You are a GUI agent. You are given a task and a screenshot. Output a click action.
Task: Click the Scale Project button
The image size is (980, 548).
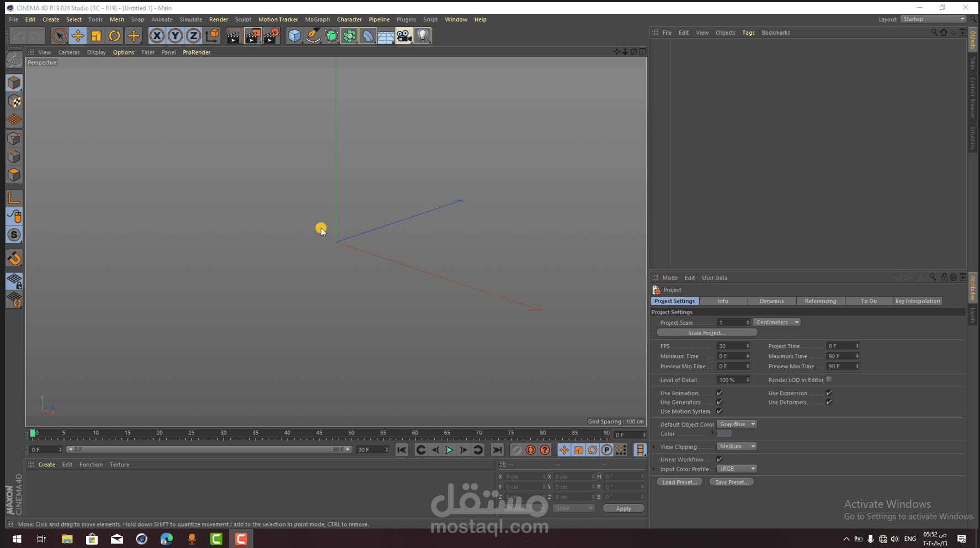pos(707,333)
